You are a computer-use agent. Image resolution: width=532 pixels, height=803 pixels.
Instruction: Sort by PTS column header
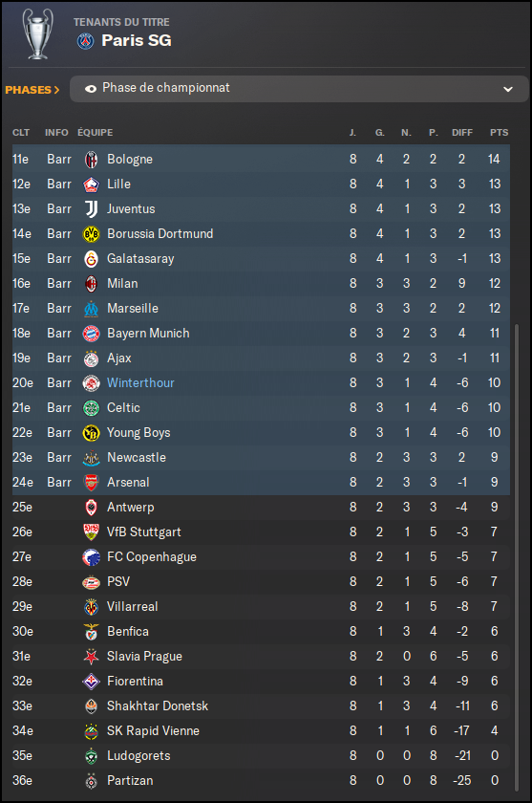click(499, 133)
